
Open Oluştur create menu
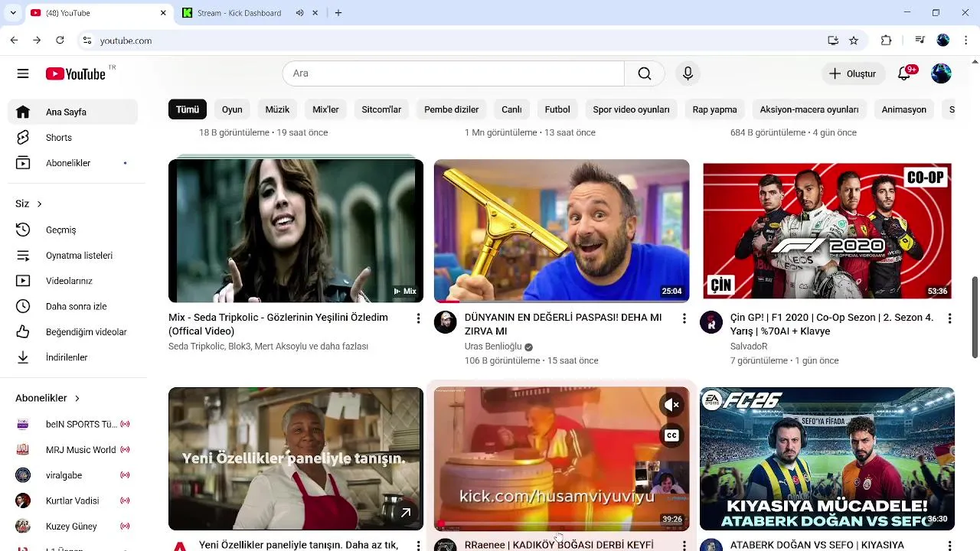(x=852, y=73)
